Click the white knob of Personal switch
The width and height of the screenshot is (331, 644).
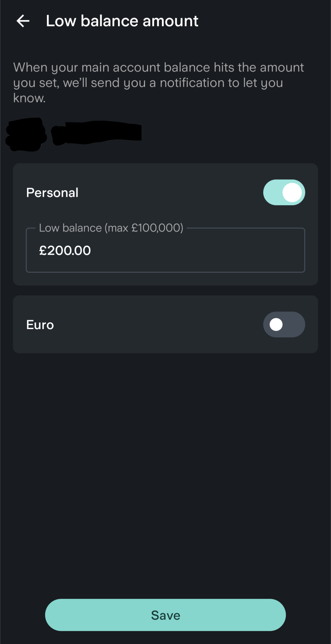292,192
